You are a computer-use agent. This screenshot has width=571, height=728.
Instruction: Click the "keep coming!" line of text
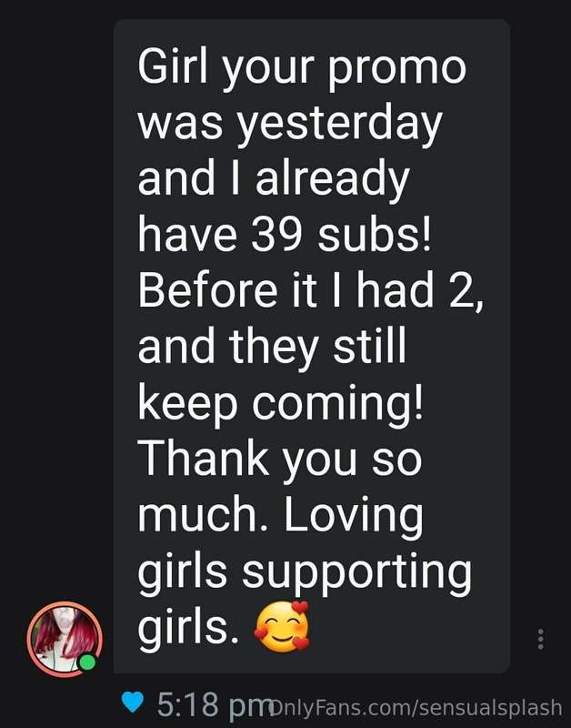pos(280,403)
